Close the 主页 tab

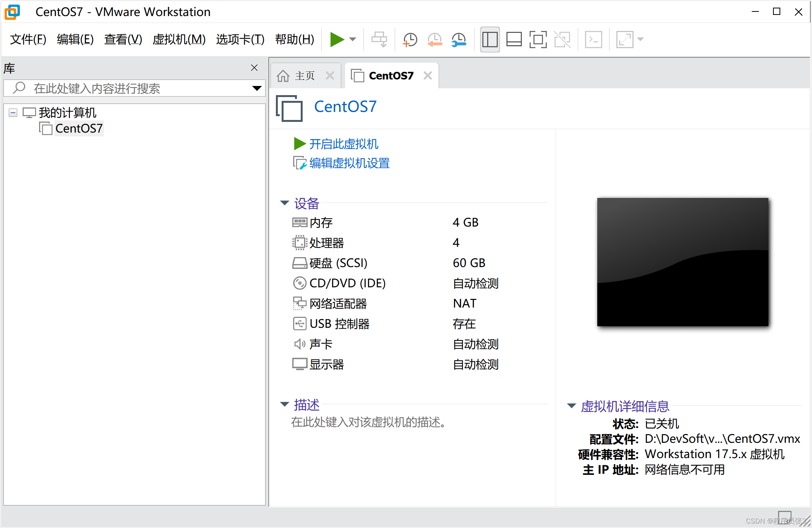pyautogui.click(x=330, y=76)
